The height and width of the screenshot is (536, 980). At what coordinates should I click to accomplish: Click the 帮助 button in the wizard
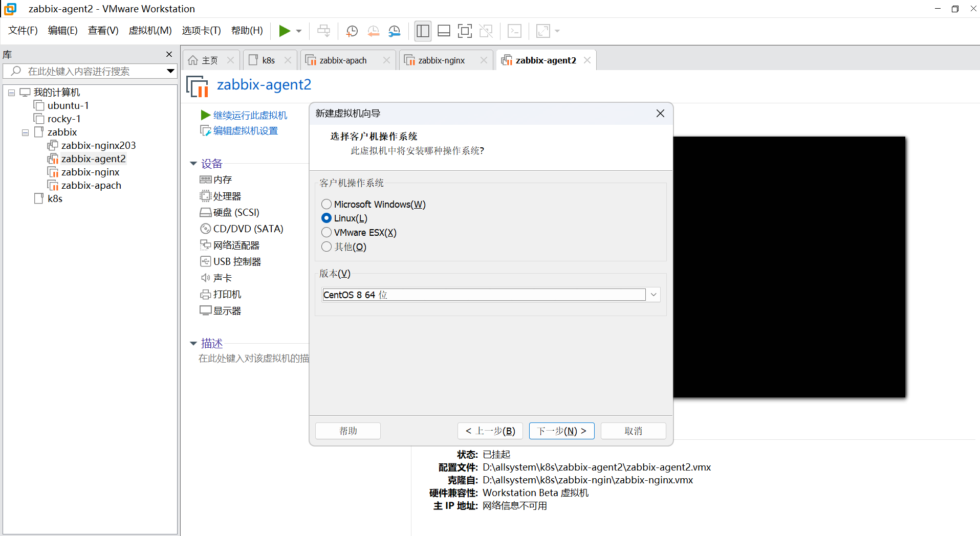pyautogui.click(x=348, y=431)
